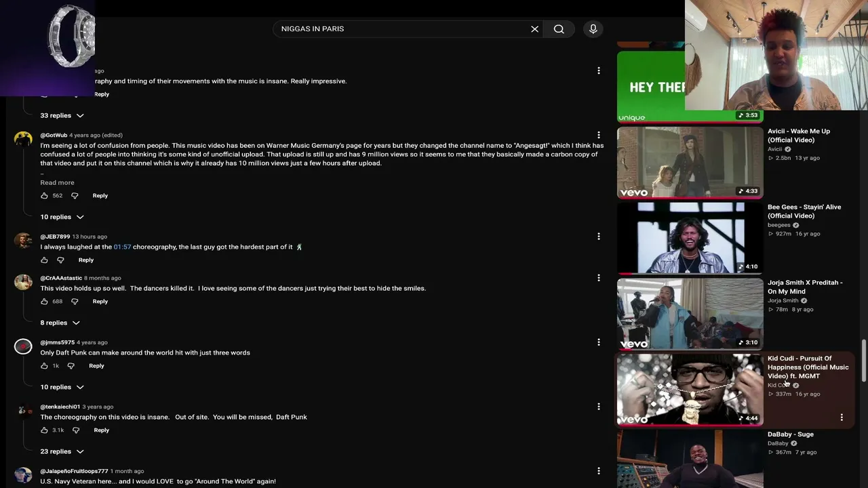Clear the search box text with X
This screenshot has width=868, height=488.
tap(534, 29)
